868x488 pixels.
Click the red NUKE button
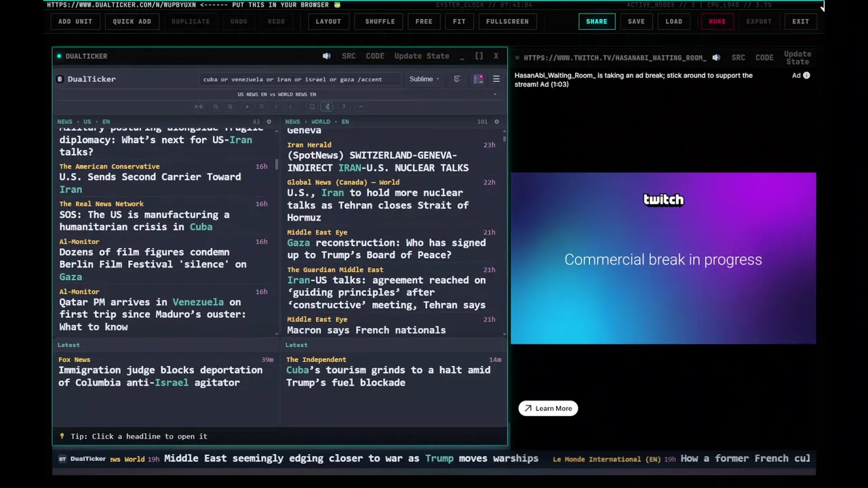[717, 21]
